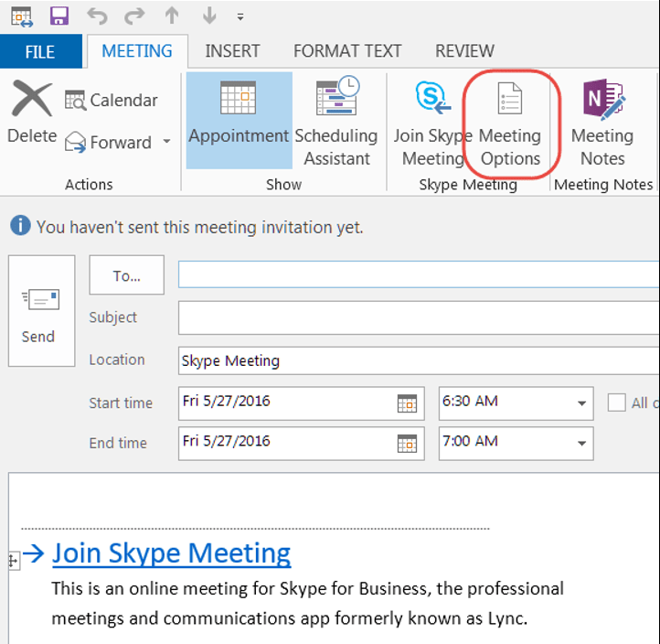Viewport: 660px width, 644px height.
Task: Go to previous item with up arrow
Action: tap(172, 16)
